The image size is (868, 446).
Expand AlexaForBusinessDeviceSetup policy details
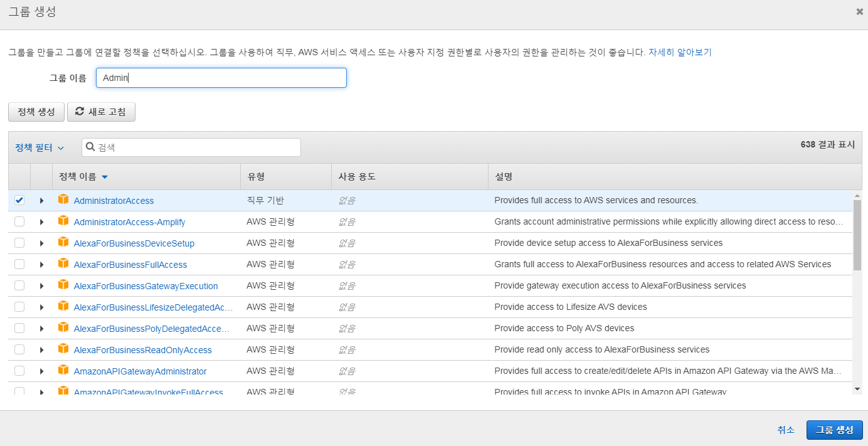41,243
